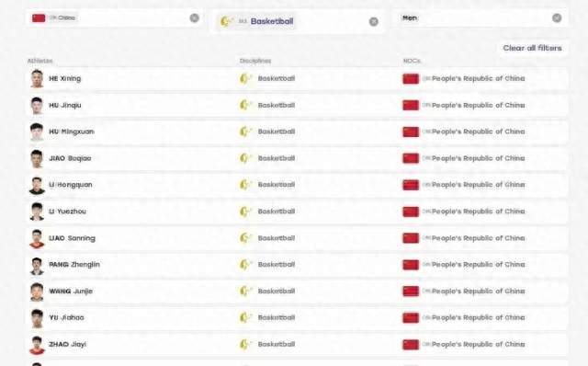
Task: Remove the Men gender filter
Action: pyautogui.click(x=557, y=17)
